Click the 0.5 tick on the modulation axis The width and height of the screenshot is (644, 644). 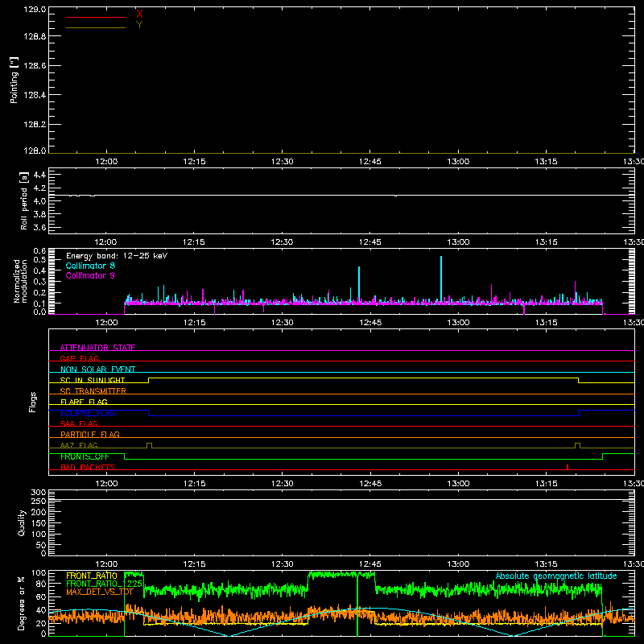pos(39,259)
